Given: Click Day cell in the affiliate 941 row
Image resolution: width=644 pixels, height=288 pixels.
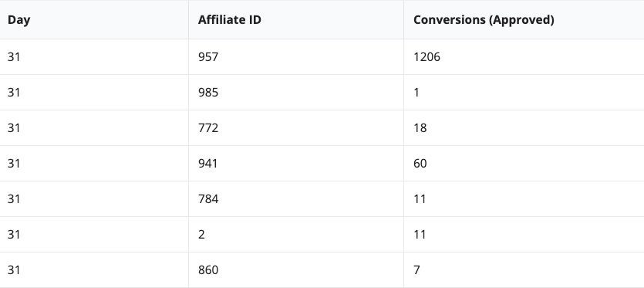Looking at the screenshot, I should (x=94, y=164).
